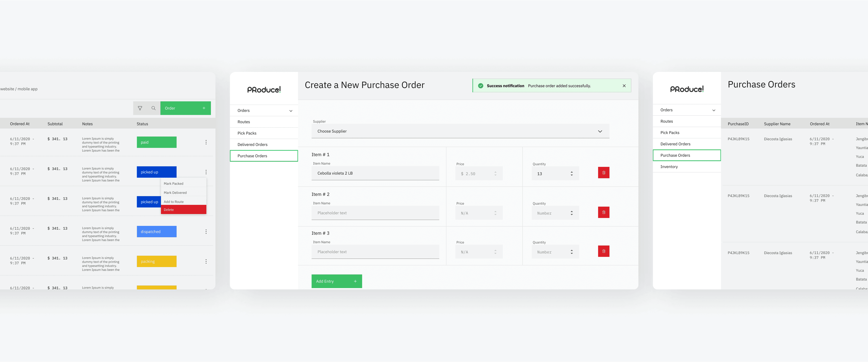Open Routes in the Purchase Orders window sidebar
Image resolution: width=868 pixels, height=362 pixels.
point(687,121)
